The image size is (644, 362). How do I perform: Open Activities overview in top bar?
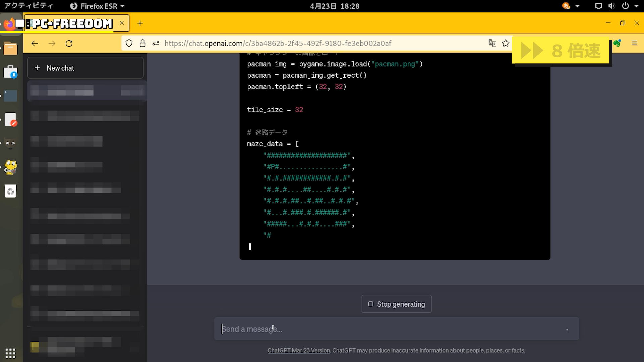coord(29,6)
